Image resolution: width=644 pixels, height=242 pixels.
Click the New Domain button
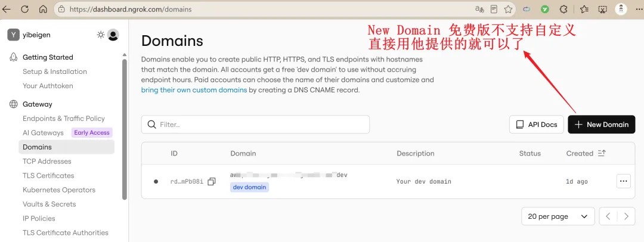coord(601,125)
